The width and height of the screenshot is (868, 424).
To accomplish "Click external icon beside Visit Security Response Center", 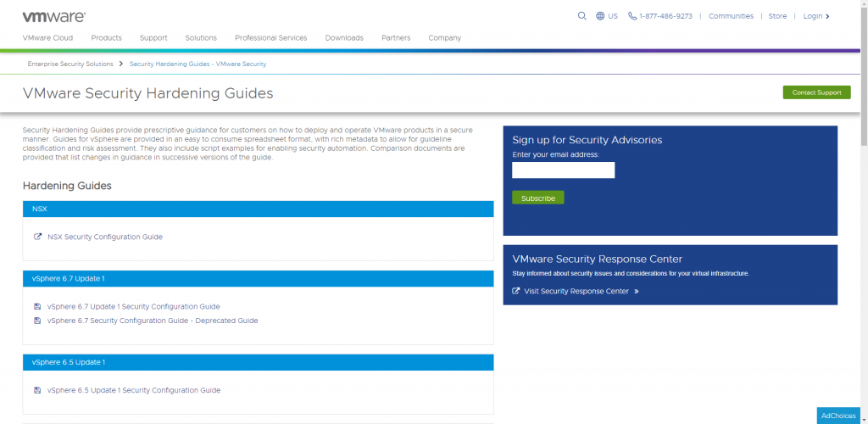I will click(516, 291).
